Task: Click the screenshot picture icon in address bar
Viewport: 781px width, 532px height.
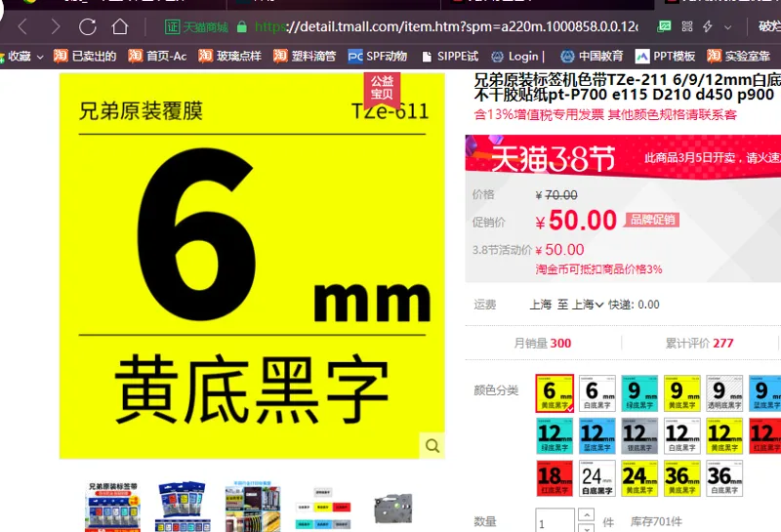Action: point(664,26)
